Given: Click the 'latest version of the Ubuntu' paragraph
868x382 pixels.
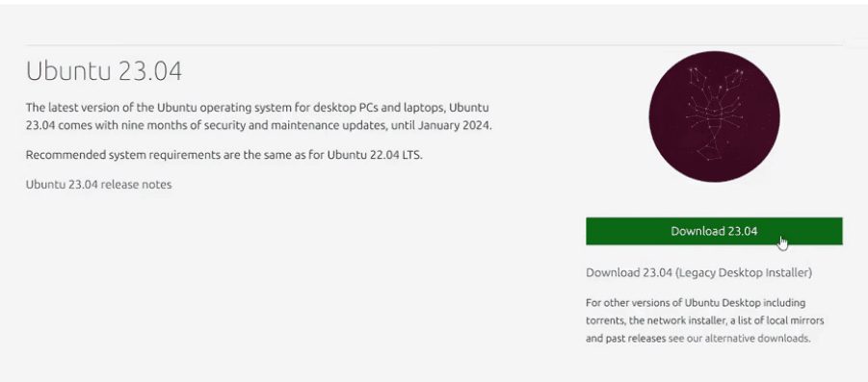Looking at the screenshot, I should (258, 116).
